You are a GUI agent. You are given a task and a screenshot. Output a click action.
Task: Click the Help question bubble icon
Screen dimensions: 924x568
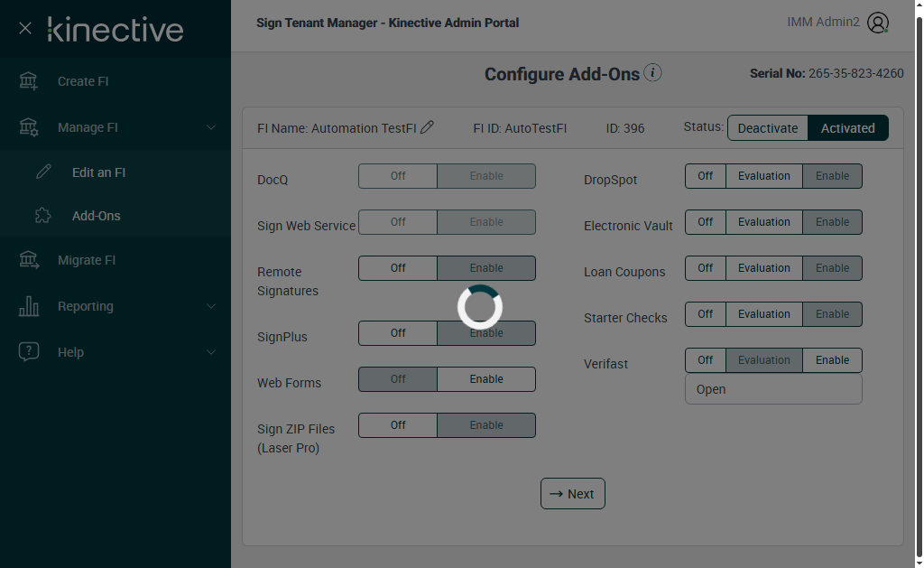[28, 351]
